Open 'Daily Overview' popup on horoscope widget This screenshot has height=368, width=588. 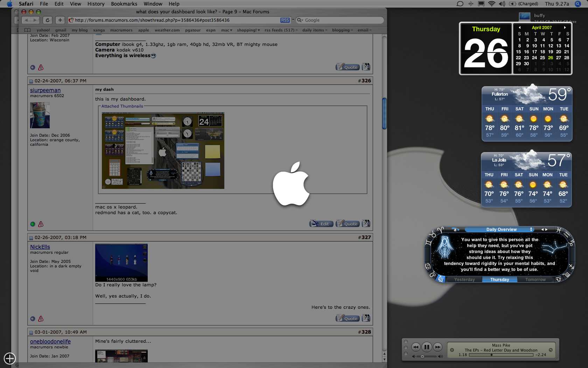pyautogui.click(x=499, y=230)
